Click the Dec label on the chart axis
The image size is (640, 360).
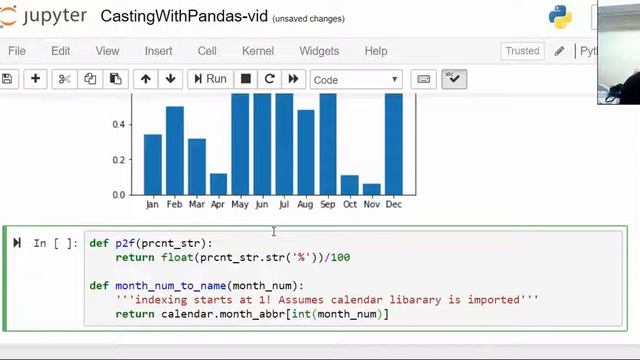pos(393,204)
